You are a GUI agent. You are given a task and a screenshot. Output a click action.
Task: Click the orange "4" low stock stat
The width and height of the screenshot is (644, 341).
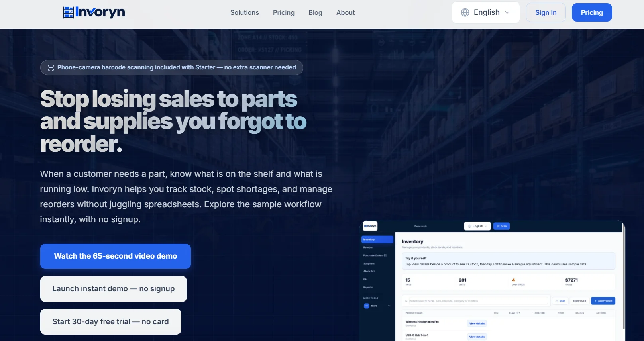(513, 280)
